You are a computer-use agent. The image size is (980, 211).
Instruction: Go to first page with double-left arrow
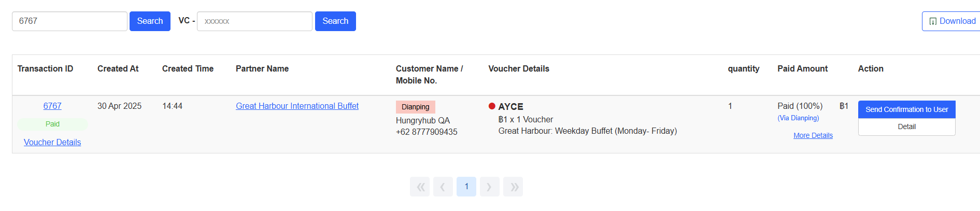(x=420, y=187)
